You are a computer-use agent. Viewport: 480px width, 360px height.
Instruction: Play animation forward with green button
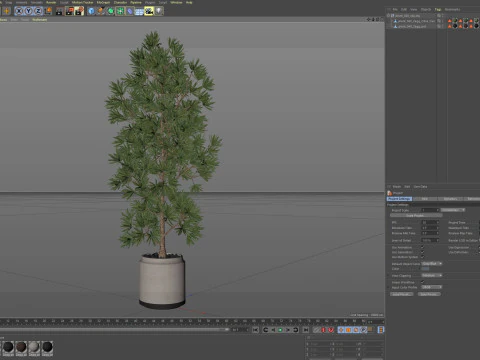pyautogui.click(x=280, y=330)
